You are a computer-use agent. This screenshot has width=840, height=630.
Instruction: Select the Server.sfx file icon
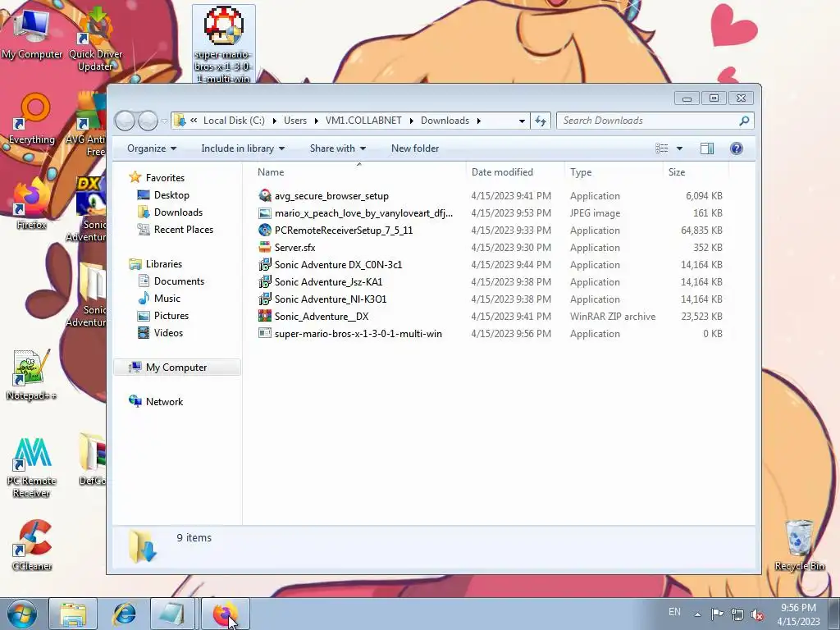265,247
